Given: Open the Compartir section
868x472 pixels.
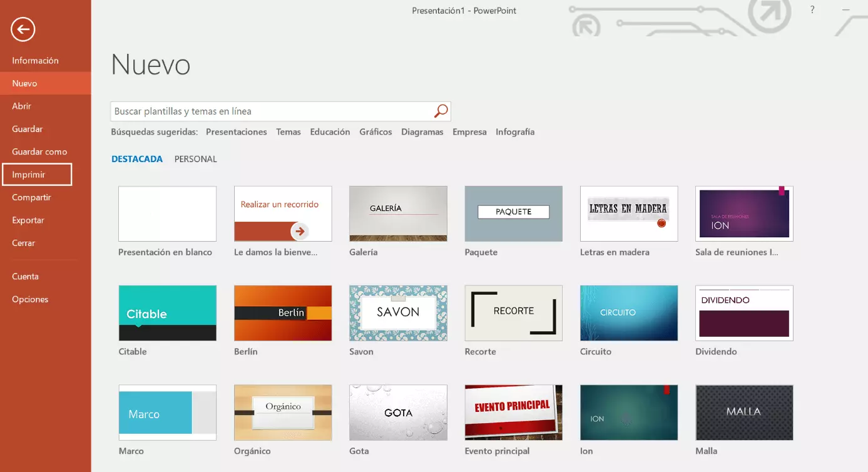Looking at the screenshot, I should [x=45, y=197].
